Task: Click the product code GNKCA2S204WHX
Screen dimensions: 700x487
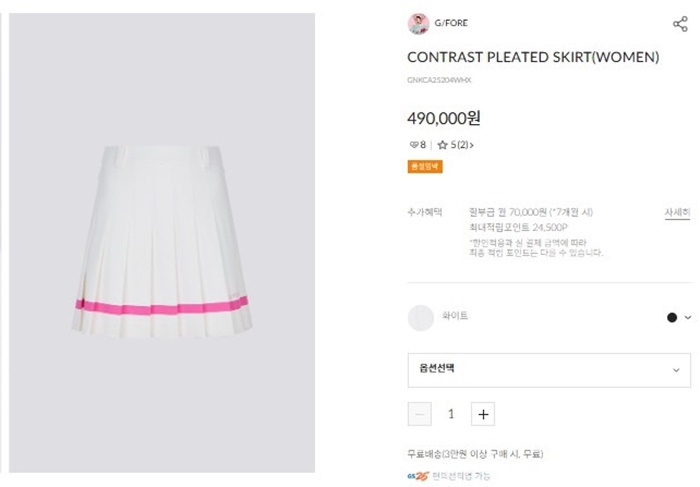Action: [x=439, y=80]
